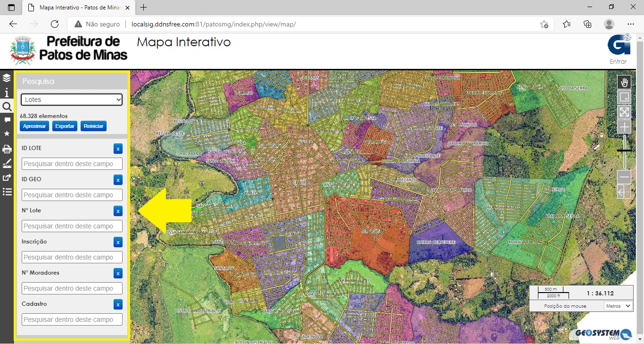Focus the Inscrição search input field
The width and height of the screenshot is (644, 344).
point(72,257)
